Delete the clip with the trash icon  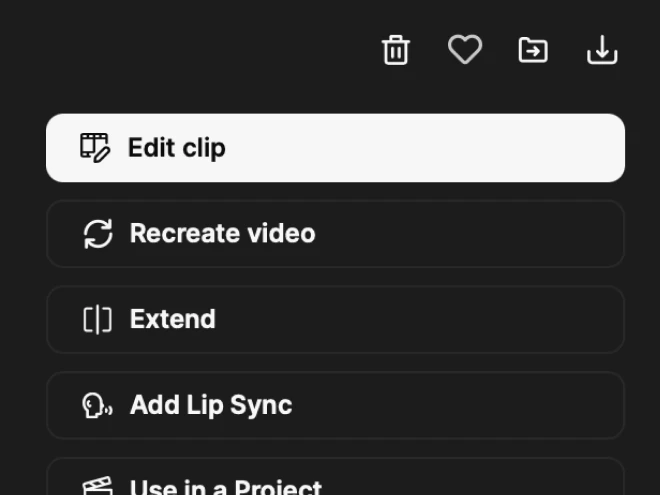tap(396, 50)
